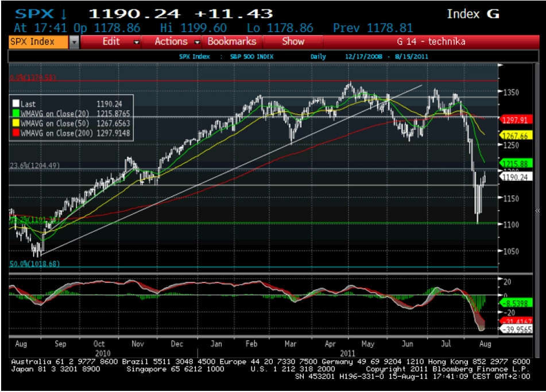546x392 pixels.
Task: Click the green WMAVG(20) legend swatch
Action: (x=16, y=114)
